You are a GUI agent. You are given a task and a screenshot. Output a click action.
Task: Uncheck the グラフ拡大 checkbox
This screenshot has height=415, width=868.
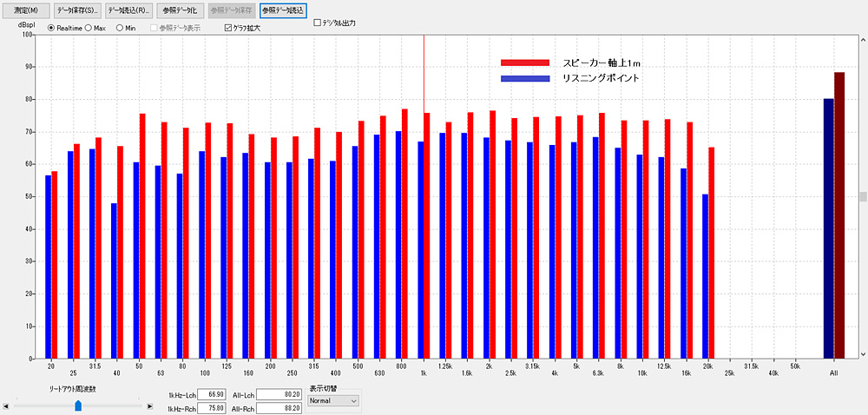(x=228, y=28)
